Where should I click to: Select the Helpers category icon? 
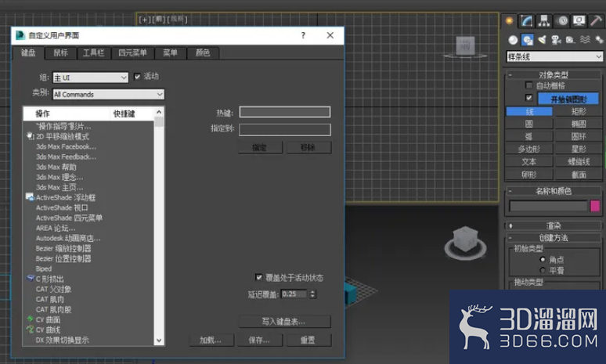click(570, 40)
